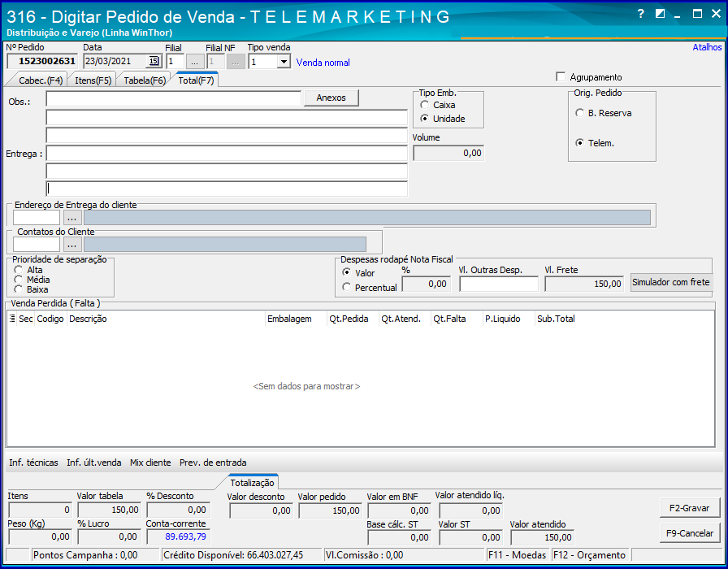Click the Venda normal label

(x=323, y=63)
